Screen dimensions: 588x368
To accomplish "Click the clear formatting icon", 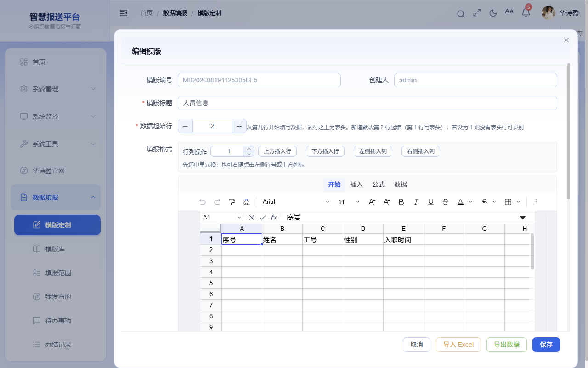I will tap(247, 202).
